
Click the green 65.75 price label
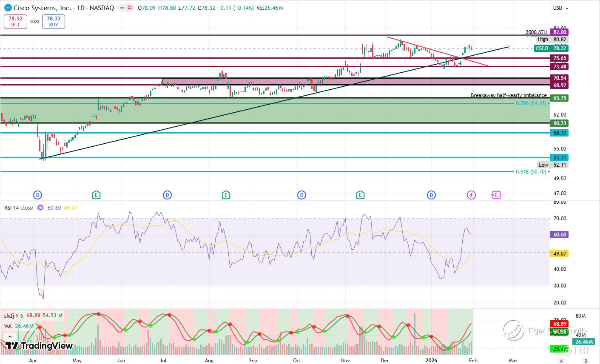click(x=560, y=98)
